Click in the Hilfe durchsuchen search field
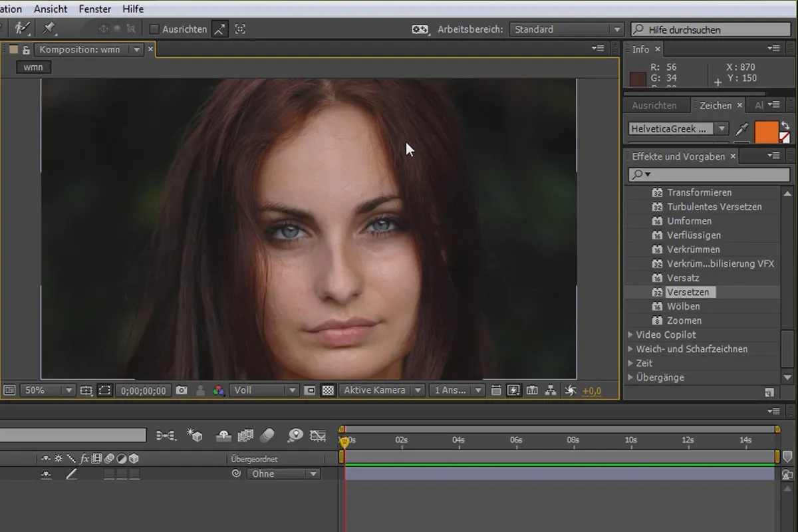 click(x=710, y=29)
